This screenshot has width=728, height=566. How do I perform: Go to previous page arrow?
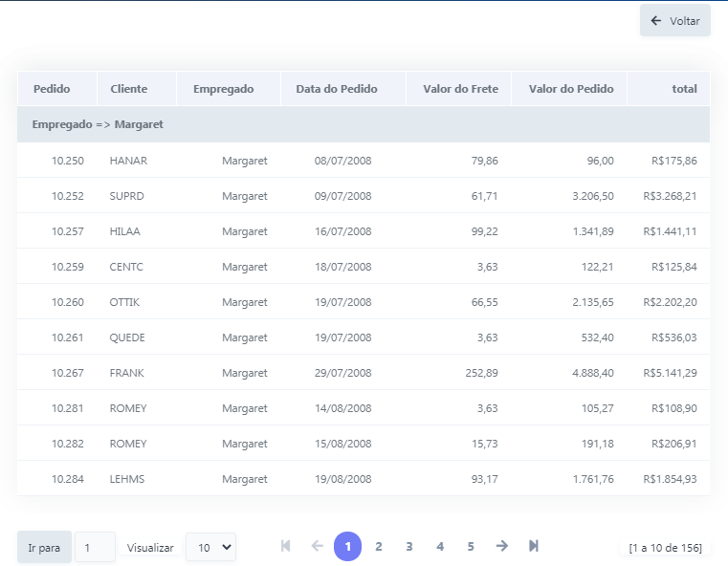coord(317,546)
